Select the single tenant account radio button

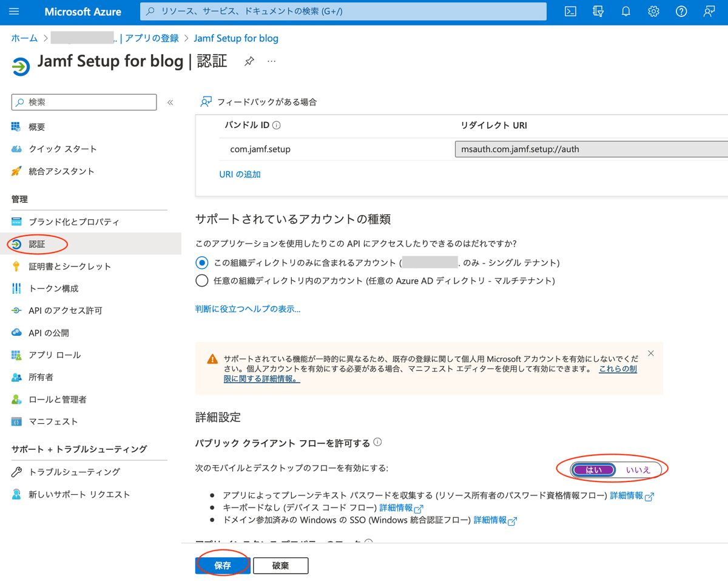click(x=202, y=263)
